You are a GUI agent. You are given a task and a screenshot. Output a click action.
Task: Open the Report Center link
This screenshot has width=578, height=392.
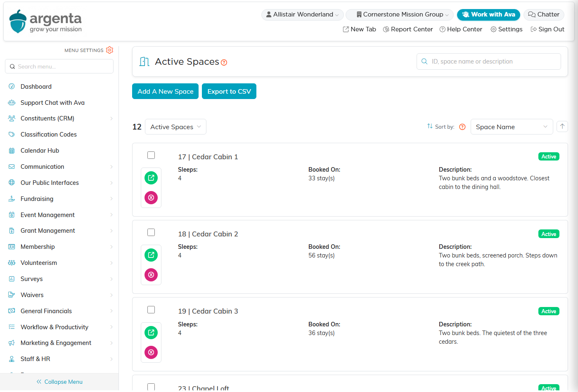(408, 29)
